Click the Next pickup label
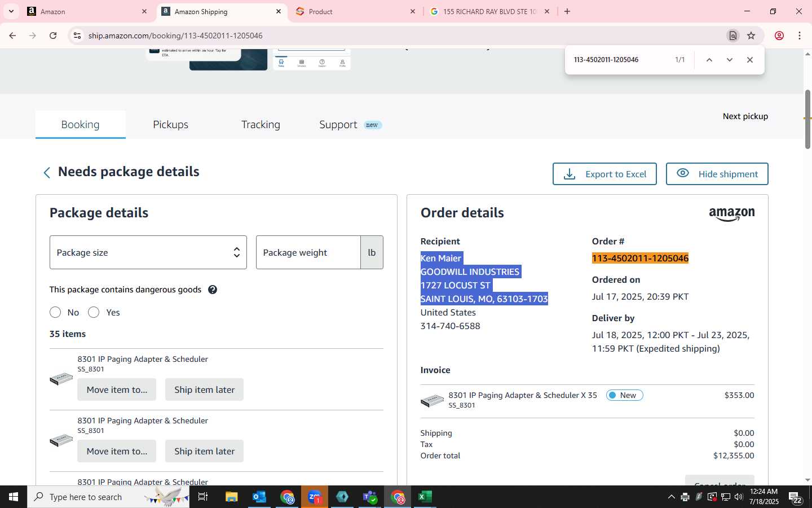 click(x=745, y=116)
